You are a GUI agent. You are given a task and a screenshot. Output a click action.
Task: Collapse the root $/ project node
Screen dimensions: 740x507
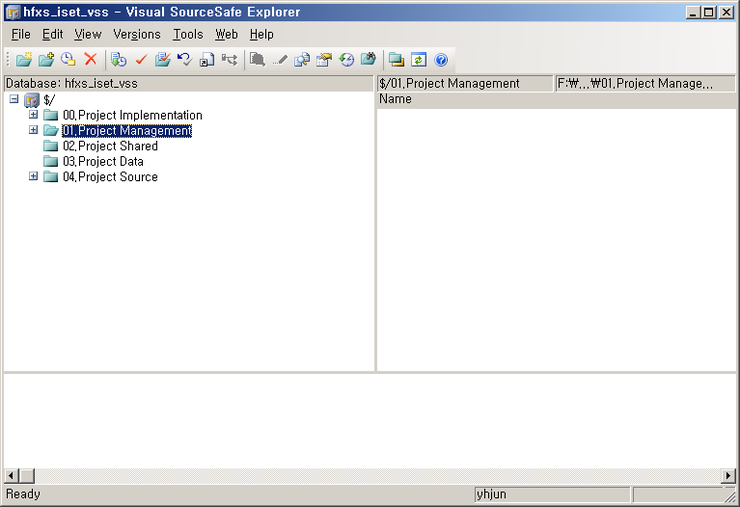[x=14, y=100]
